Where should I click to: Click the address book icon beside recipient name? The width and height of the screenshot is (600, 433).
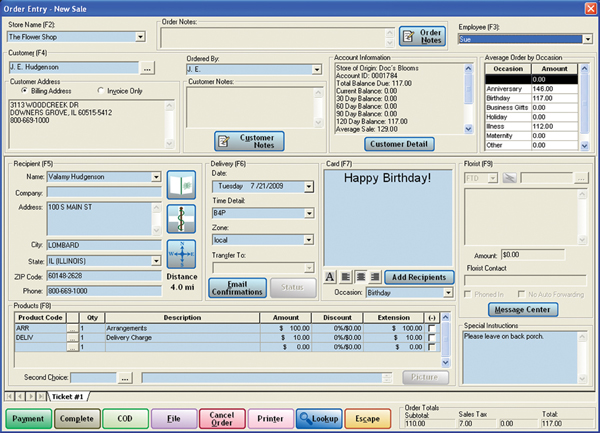coord(181,186)
